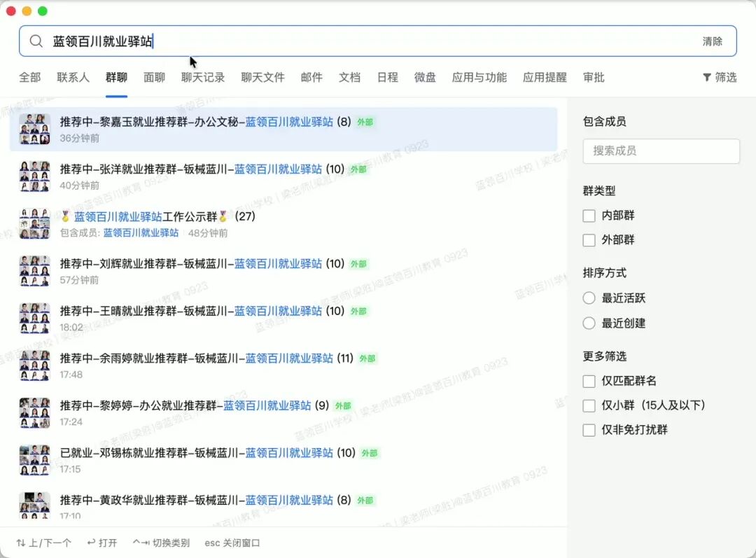Open 推荐中-王晴就业推荐群 group
756x558 pixels.
pos(283,319)
